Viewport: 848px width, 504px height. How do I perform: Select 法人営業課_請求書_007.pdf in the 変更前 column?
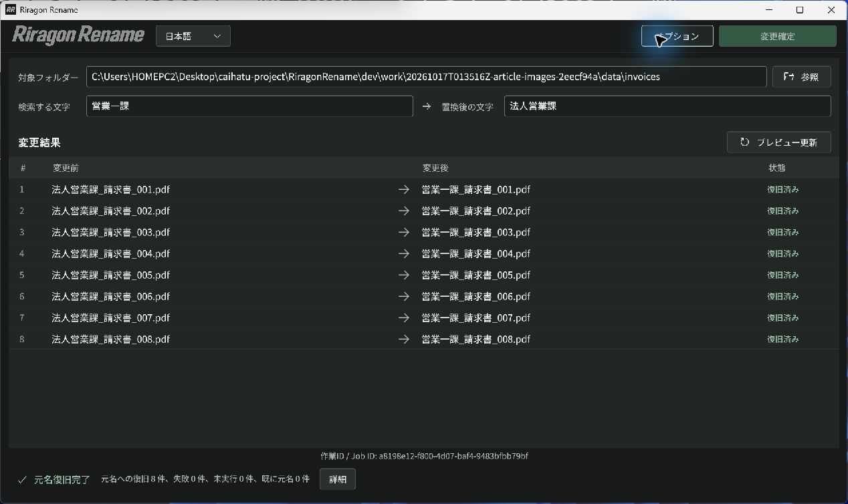coord(111,318)
